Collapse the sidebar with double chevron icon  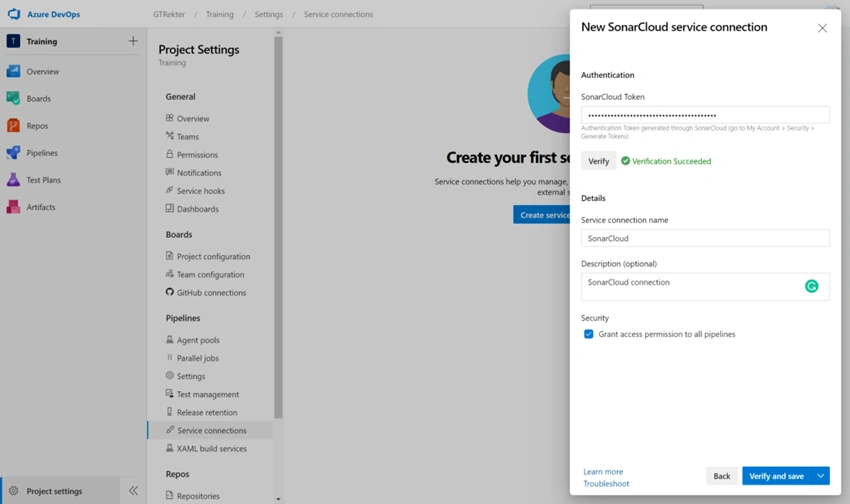133,490
